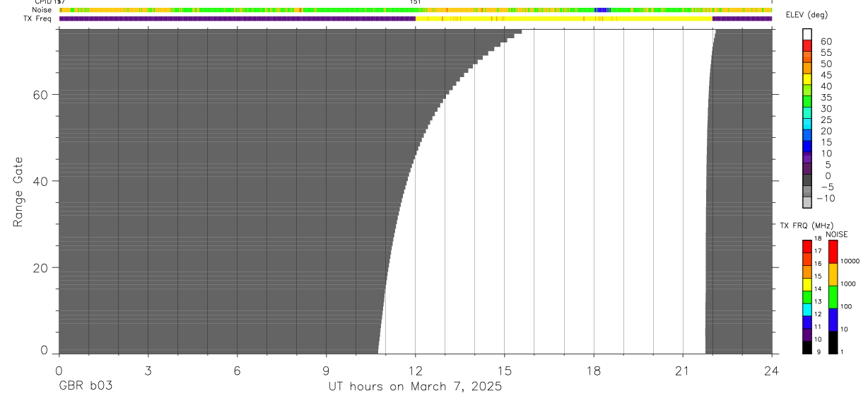This screenshot has height=401, width=868.
Task: Click the light gray bottom swatch of ELEV bar
Action: [807, 202]
